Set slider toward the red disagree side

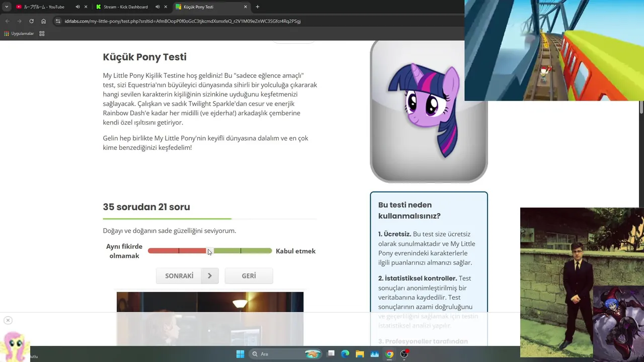[178, 251]
